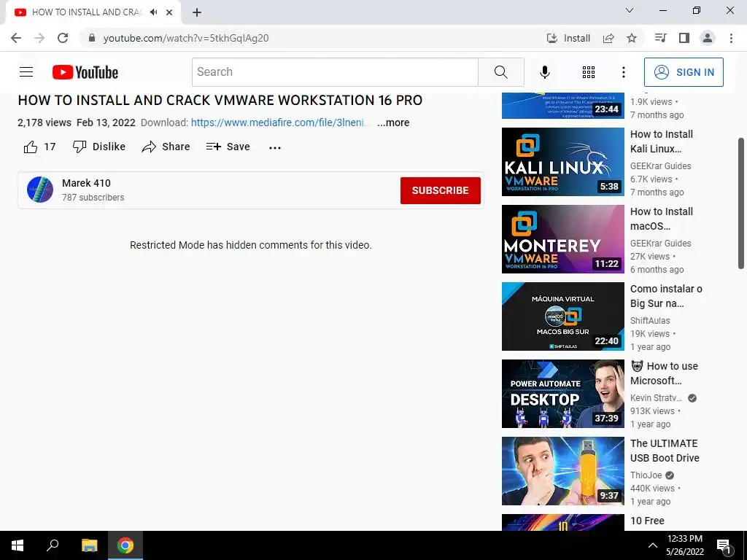Open Windows taskbar search
The width and height of the screenshot is (747, 560).
[53, 545]
